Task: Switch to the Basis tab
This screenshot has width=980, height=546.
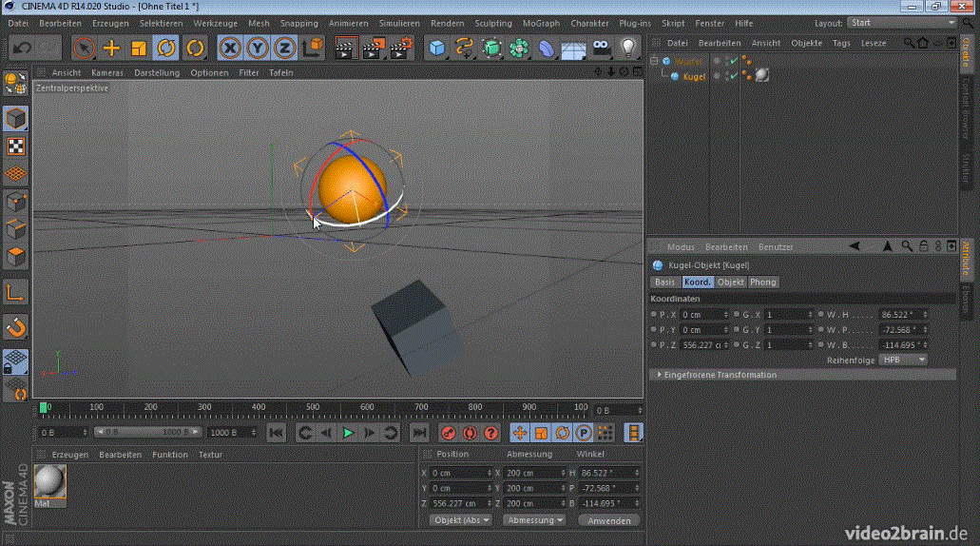Action: [665, 283]
